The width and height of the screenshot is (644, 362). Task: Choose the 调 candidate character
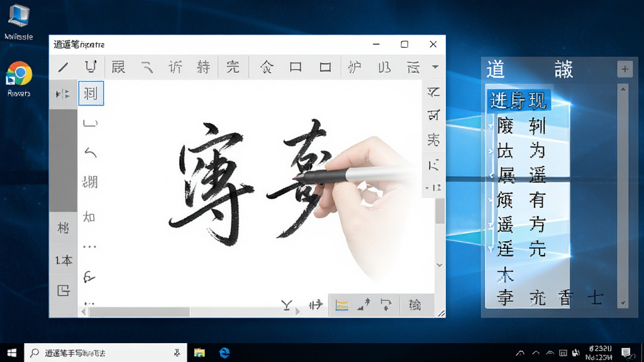point(90,182)
